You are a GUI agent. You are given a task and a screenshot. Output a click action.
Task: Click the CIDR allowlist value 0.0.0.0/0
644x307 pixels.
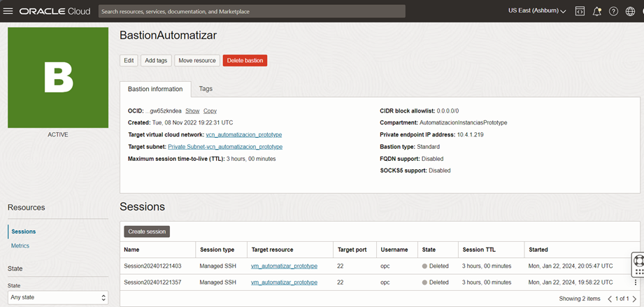(x=448, y=111)
